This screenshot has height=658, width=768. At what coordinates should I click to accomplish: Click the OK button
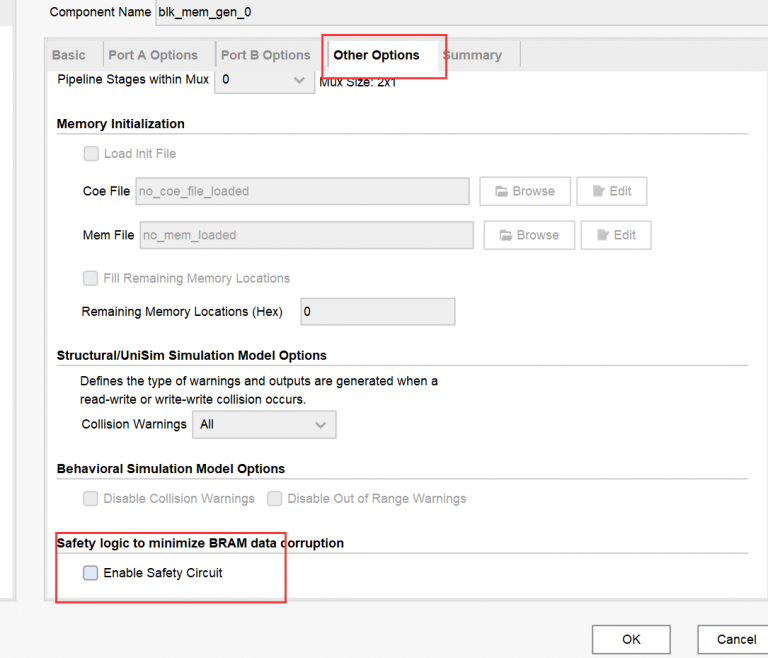click(631, 639)
